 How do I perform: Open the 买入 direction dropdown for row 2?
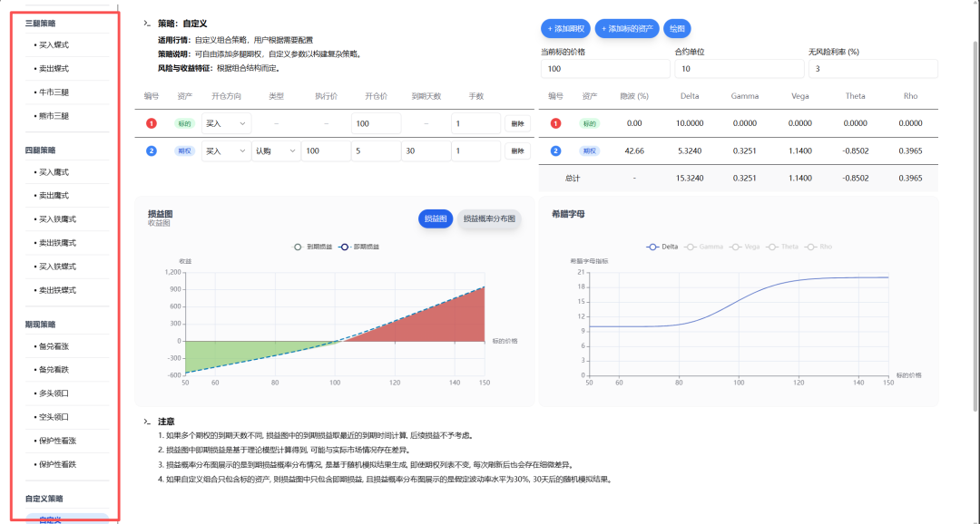[226, 150]
